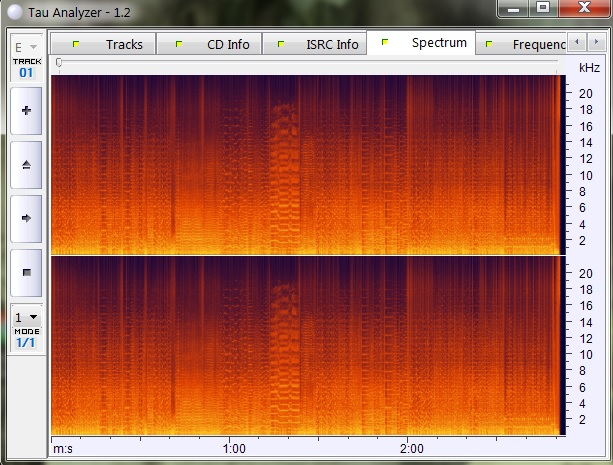Click the 2:00 mark on the timeline
The height and width of the screenshot is (465, 613).
tap(410, 448)
